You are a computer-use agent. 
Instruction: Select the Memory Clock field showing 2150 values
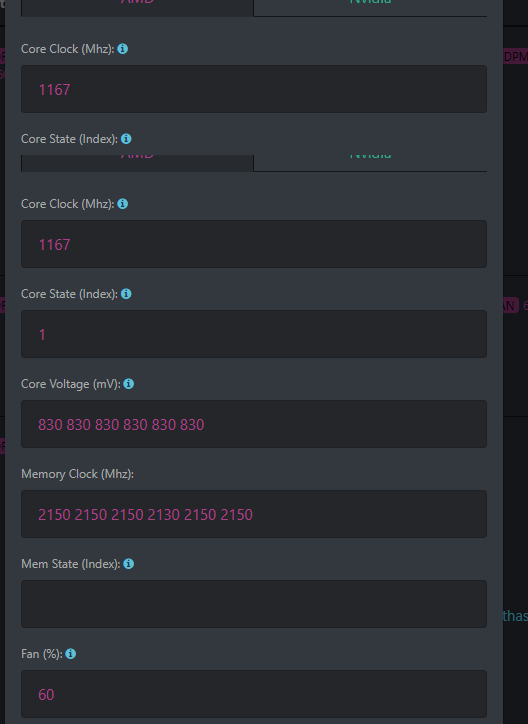coord(254,514)
